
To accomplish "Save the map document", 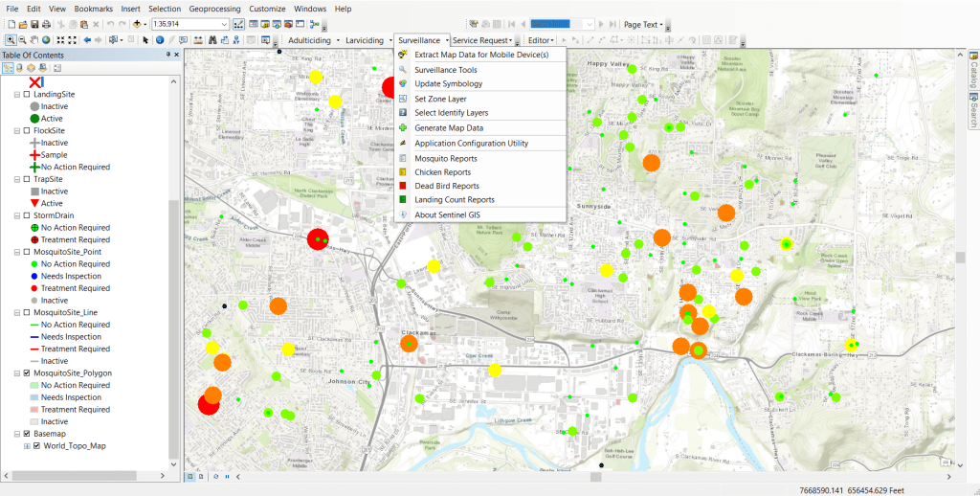I will point(35,24).
